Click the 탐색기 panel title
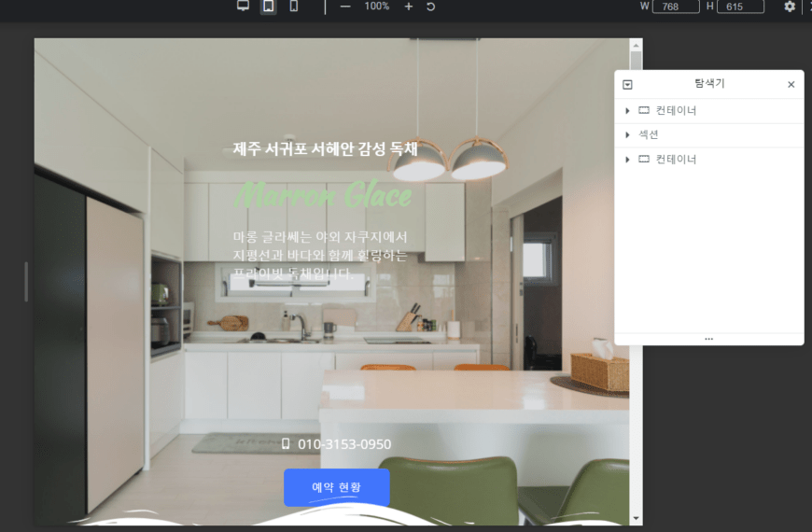The height and width of the screenshot is (532, 812). click(709, 83)
